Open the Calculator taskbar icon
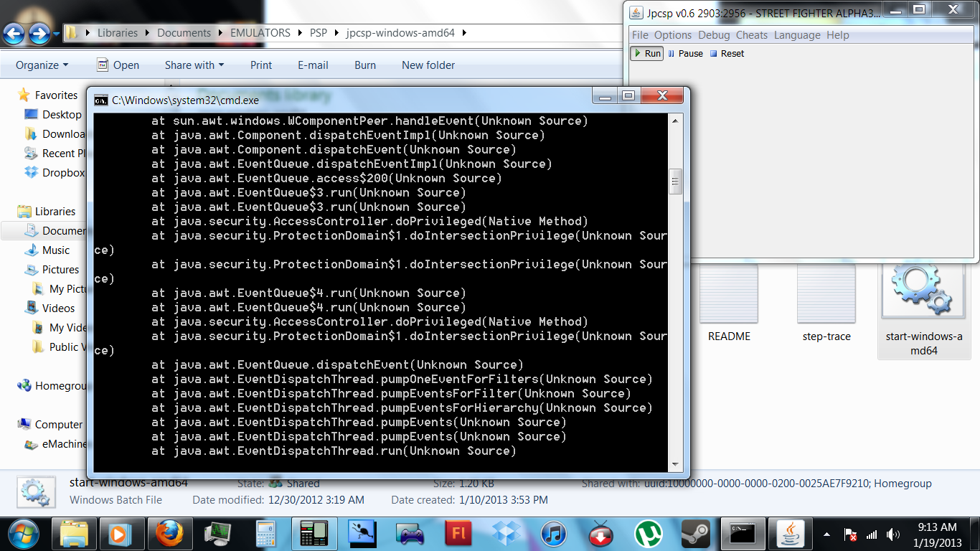The height and width of the screenshot is (551, 980). (266, 534)
